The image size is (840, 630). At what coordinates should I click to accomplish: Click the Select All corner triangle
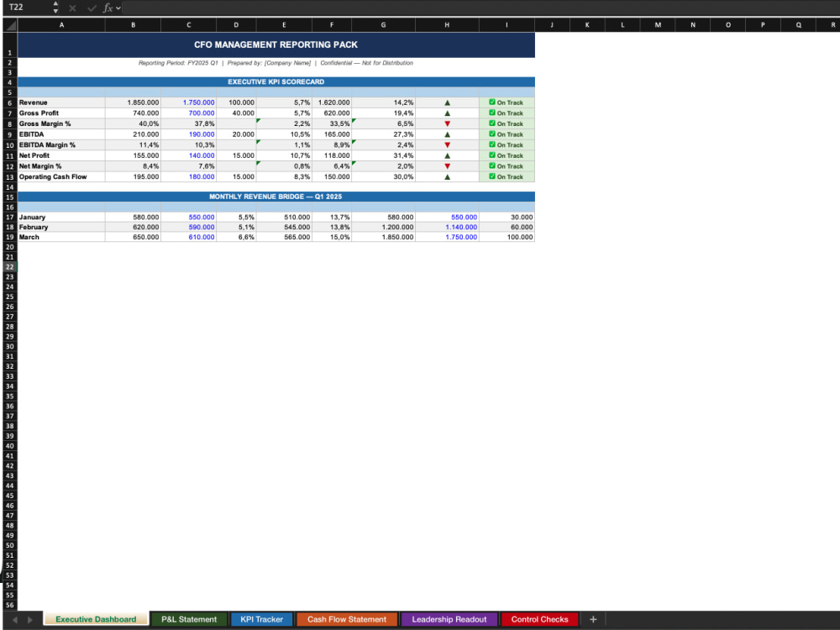pos(10,24)
